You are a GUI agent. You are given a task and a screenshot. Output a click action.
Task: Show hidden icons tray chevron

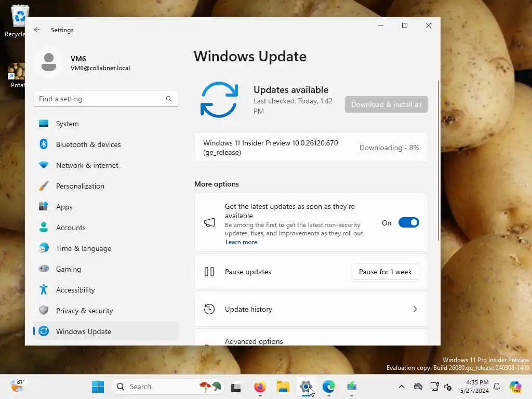click(x=402, y=387)
